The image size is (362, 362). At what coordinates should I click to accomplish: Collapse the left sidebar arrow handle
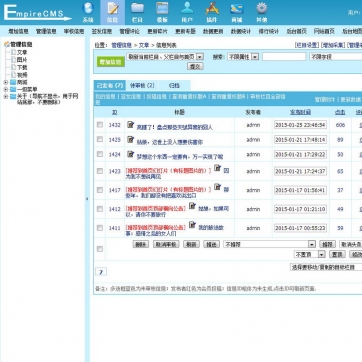(87, 199)
